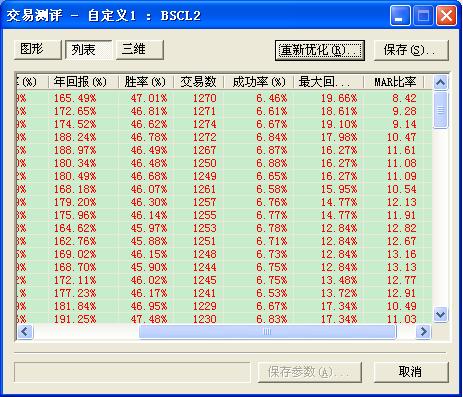Click the 保存(S) button
The image size is (463, 397).
point(411,50)
